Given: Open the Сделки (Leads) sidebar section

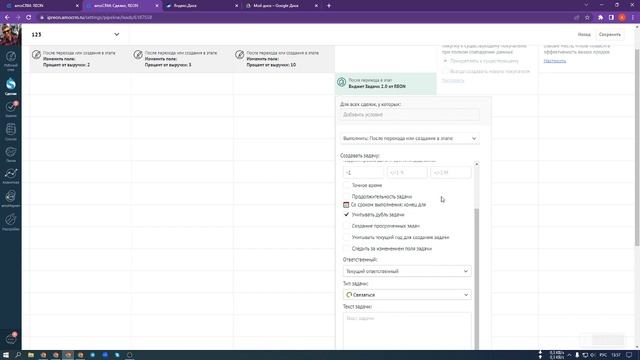Looking at the screenshot, I should (11, 87).
